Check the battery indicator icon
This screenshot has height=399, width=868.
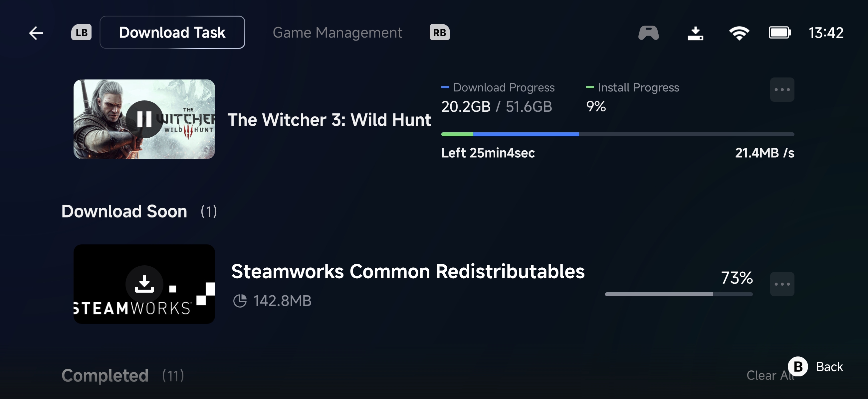pos(779,33)
